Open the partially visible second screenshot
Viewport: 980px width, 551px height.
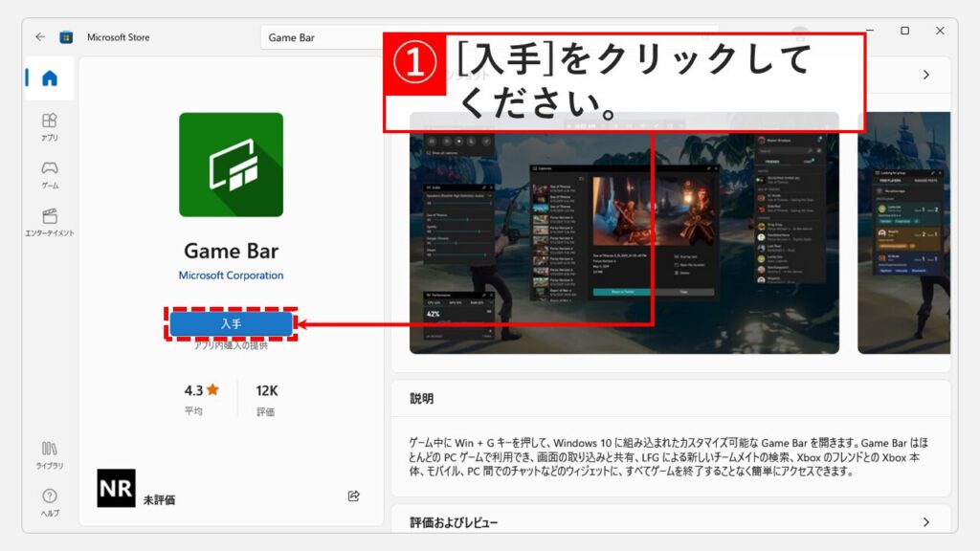pos(903,233)
